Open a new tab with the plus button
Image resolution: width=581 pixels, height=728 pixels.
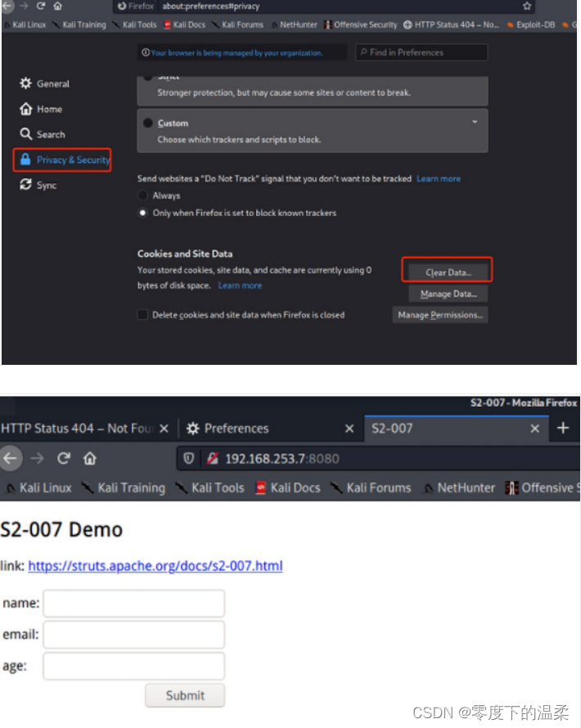(563, 428)
